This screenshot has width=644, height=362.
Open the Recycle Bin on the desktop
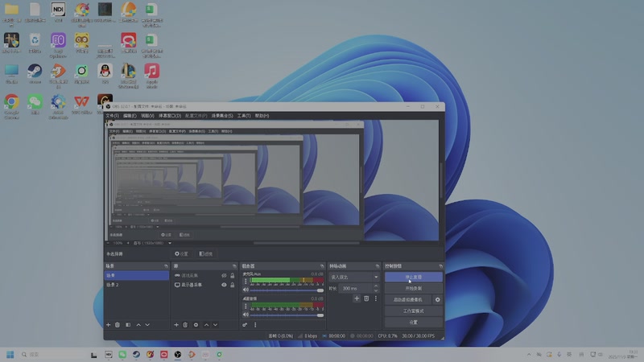(35, 43)
